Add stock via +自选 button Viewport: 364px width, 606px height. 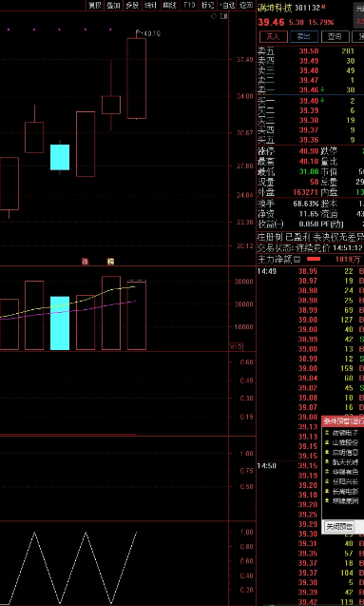click(227, 5)
